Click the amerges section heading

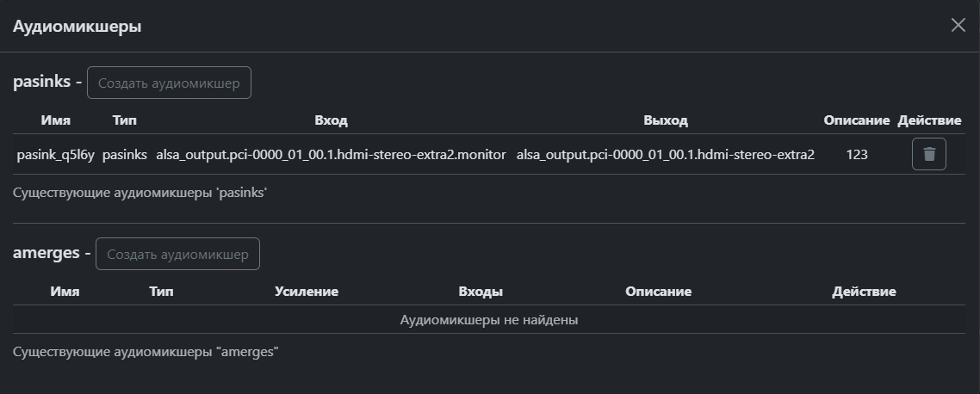tap(46, 254)
